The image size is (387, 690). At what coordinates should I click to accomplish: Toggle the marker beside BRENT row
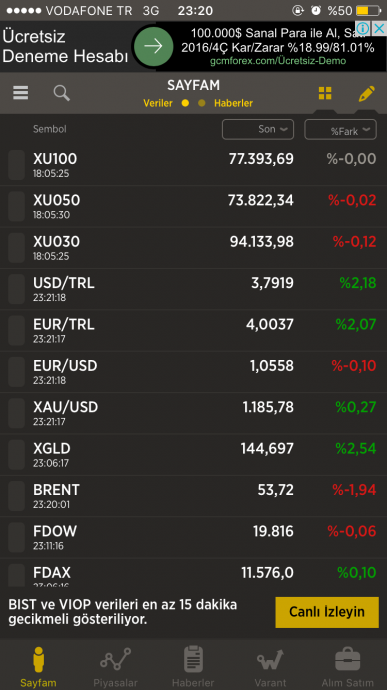16,496
